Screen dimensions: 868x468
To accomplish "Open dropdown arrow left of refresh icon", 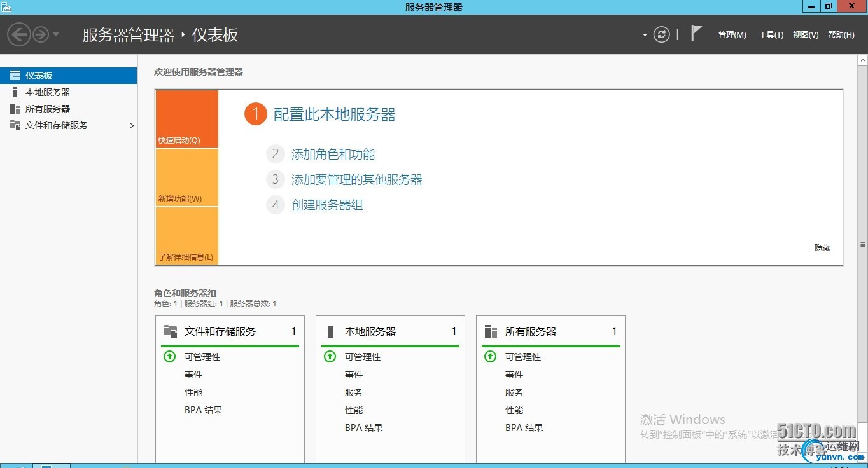I will (645, 35).
